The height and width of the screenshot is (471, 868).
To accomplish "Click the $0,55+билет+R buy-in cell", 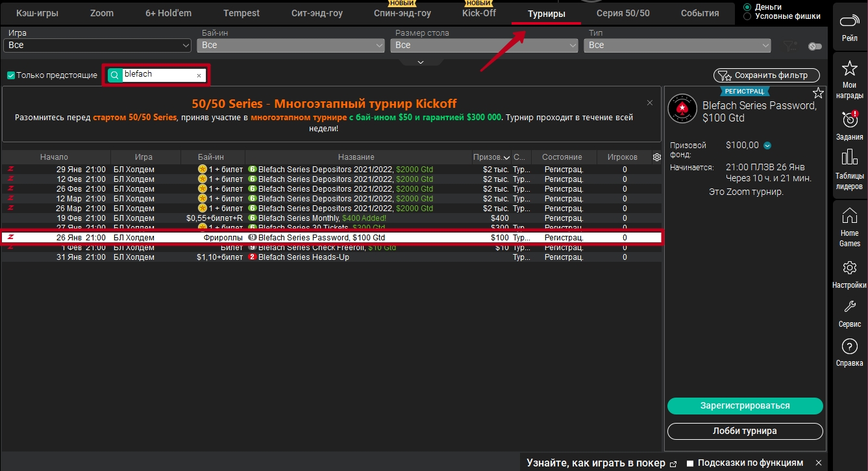I will [x=214, y=218].
